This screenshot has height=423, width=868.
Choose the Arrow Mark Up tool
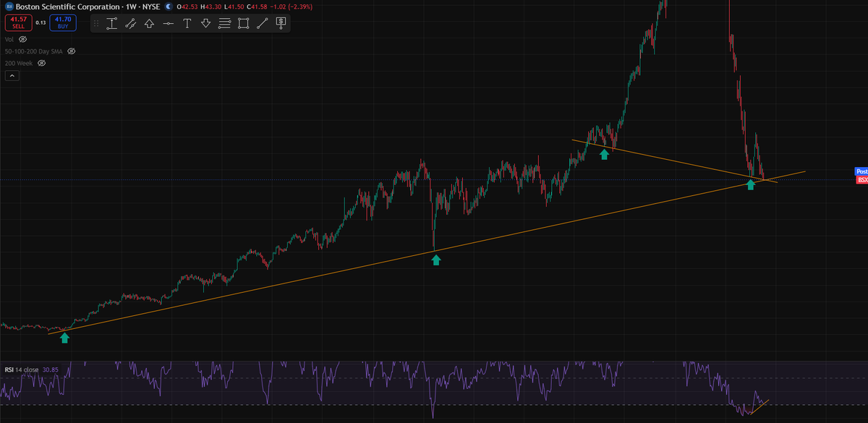tap(150, 23)
